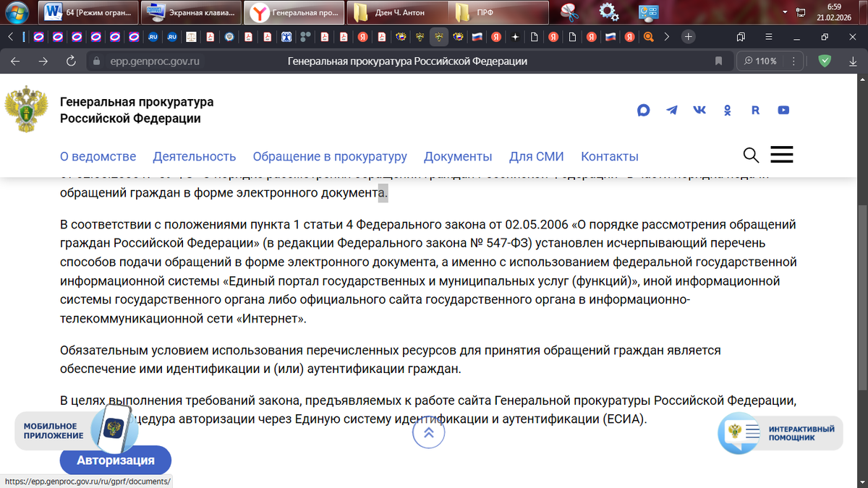Image resolution: width=868 pixels, height=488 pixels.
Task: Open the Rutube icon in header
Action: [755, 111]
